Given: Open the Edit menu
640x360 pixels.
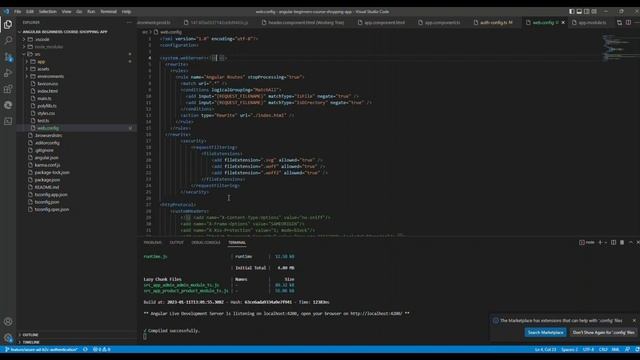Looking at the screenshot, I should pos(30,11).
